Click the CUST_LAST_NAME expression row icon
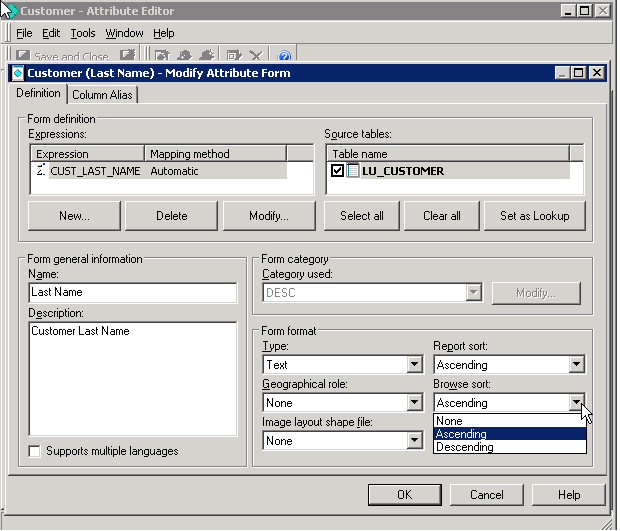The height and width of the screenshot is (531, 620). click(41, 171)
